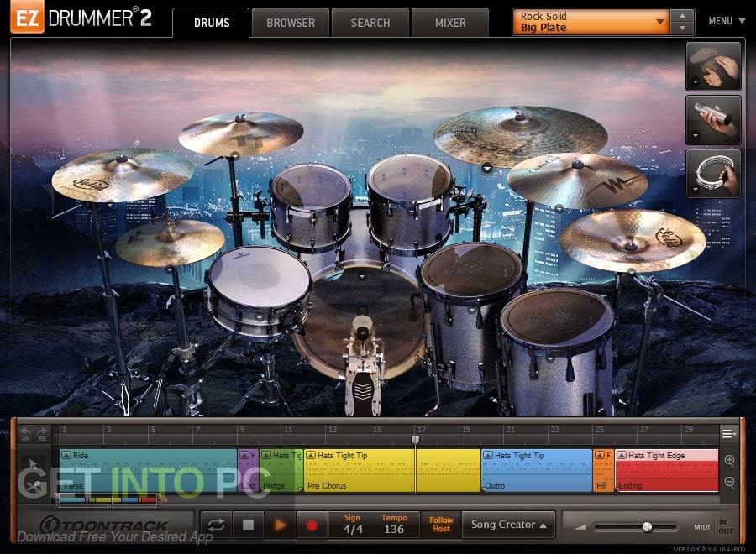Audition the hand claps percussion thumbnail
Screen dimensions: 756x554
point(713,66)
